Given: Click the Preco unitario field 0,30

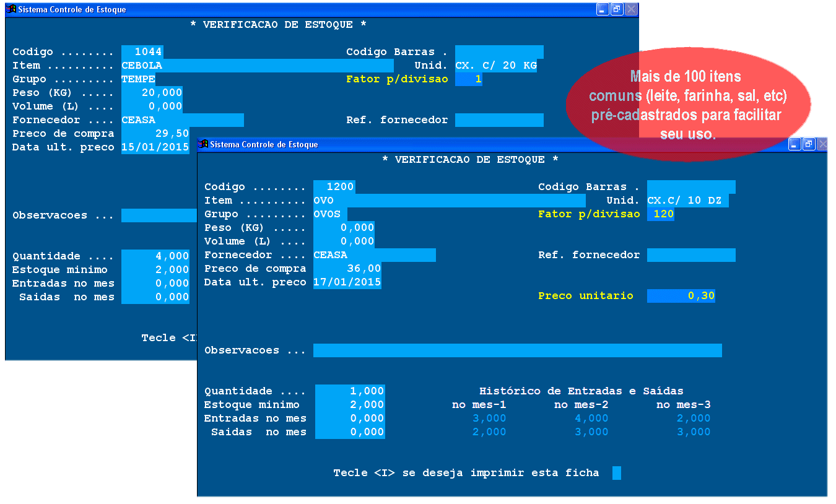Looking at the screenshot, I should pyautogui.click(x=681, y=296).
